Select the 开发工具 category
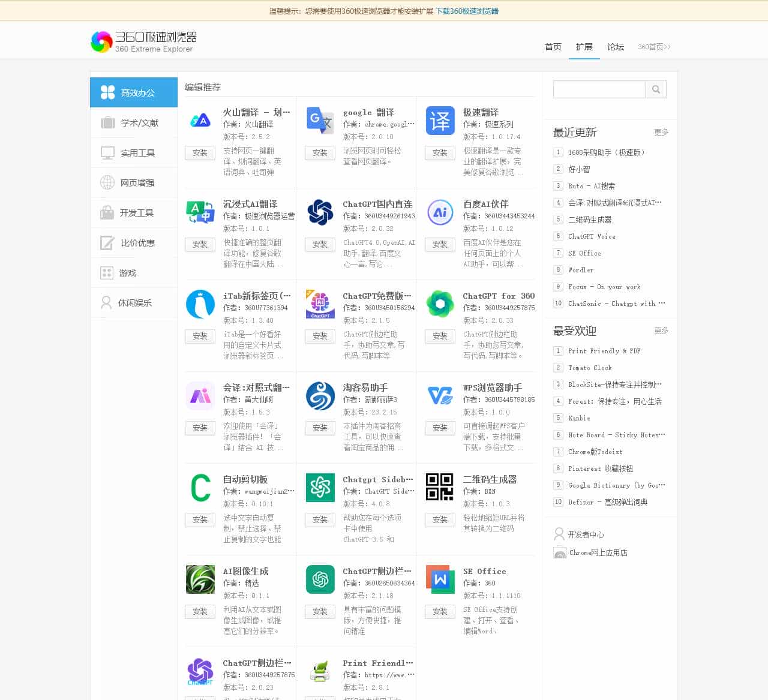Viewport: 768px width, 700px height. (x=134, y=212)
